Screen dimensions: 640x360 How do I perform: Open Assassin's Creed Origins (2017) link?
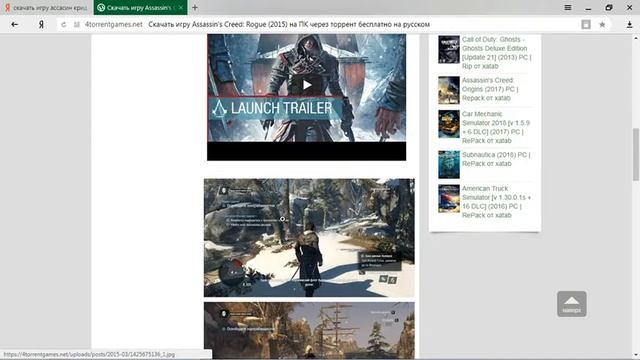[x=490, y=89]
